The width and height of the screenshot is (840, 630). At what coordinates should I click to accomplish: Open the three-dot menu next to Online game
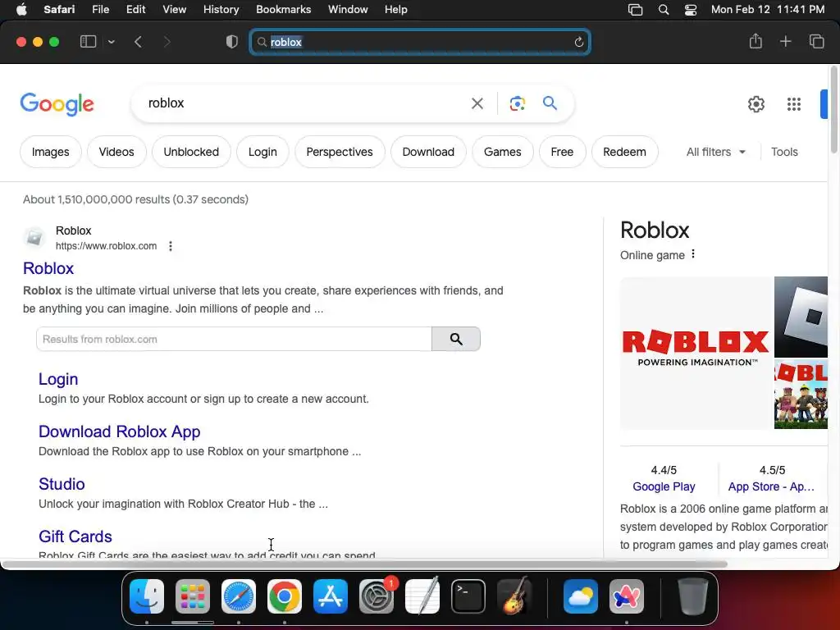click(693, 254)
